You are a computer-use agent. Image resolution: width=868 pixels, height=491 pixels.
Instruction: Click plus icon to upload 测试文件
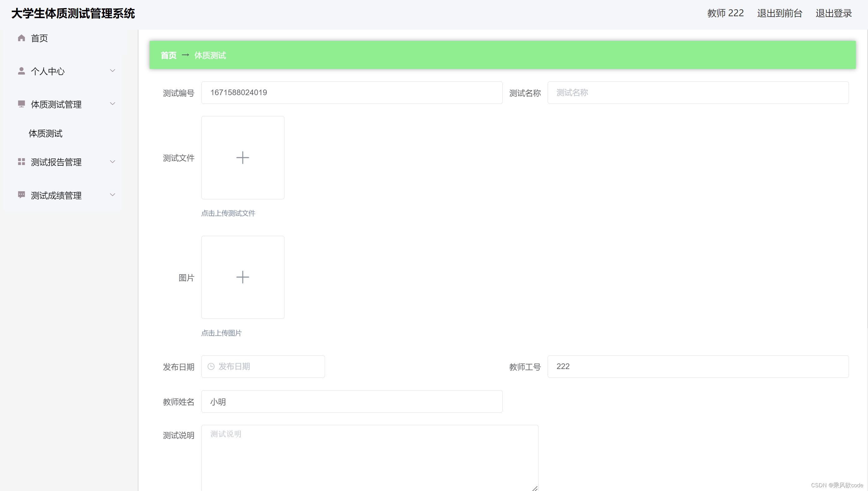242,158
